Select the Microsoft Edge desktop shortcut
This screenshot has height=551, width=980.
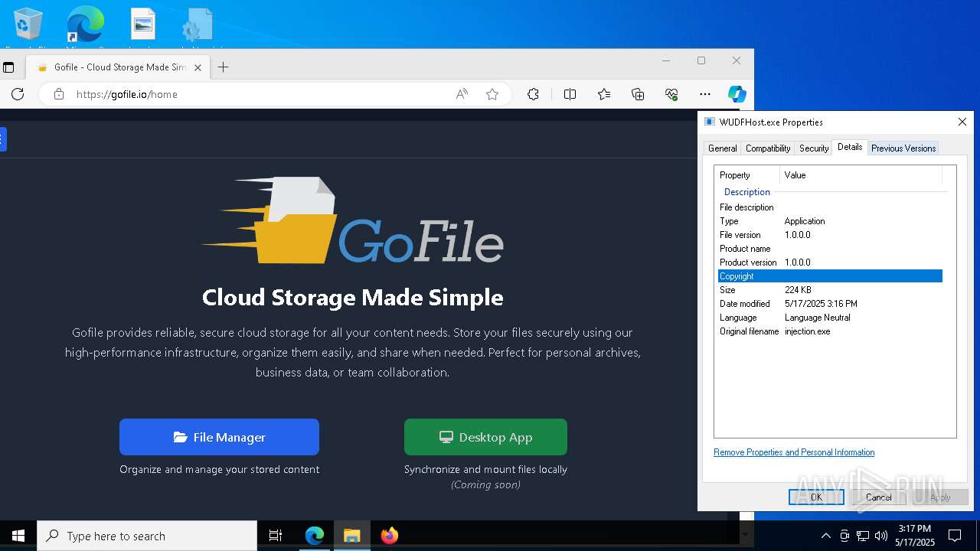(x=85, y=25)
